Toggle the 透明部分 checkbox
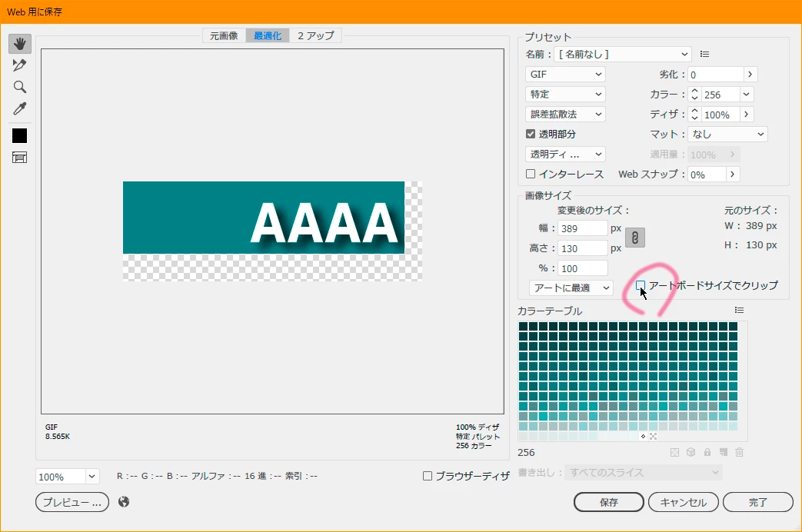 tap(531, 134)
